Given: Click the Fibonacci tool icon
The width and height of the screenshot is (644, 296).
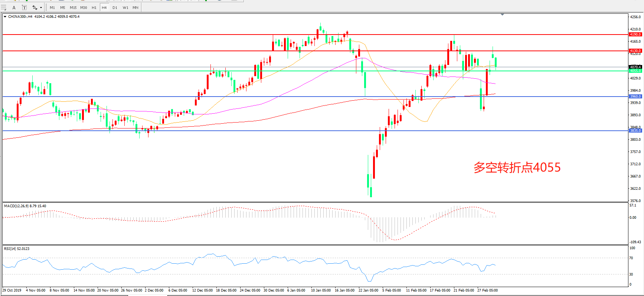Looking at the screenshot, I should pyautogui.click(x=4, y=7).
